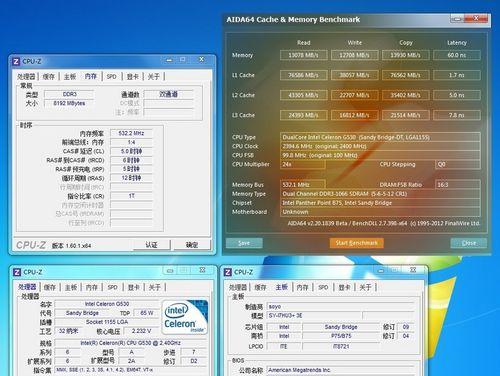Click L2 Cache Write value 22707 MB/s
This screenshot has height=376, width=500.
coord(355,95)
